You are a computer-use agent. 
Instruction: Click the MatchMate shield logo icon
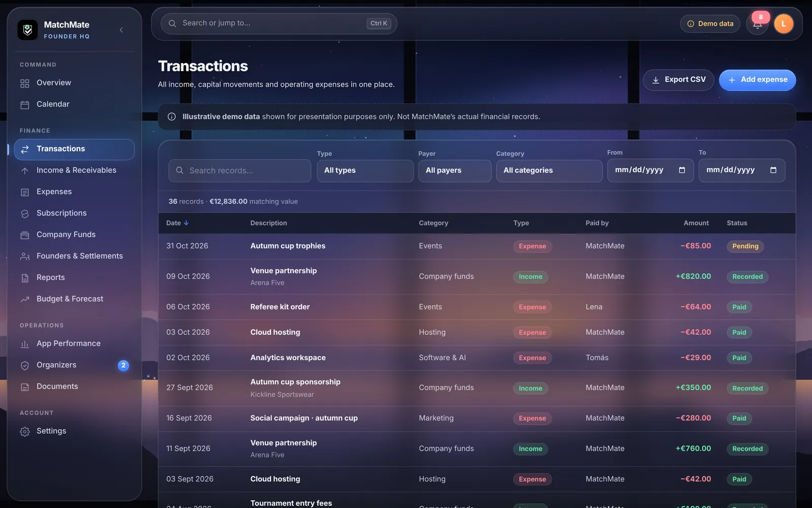point(27,30)
